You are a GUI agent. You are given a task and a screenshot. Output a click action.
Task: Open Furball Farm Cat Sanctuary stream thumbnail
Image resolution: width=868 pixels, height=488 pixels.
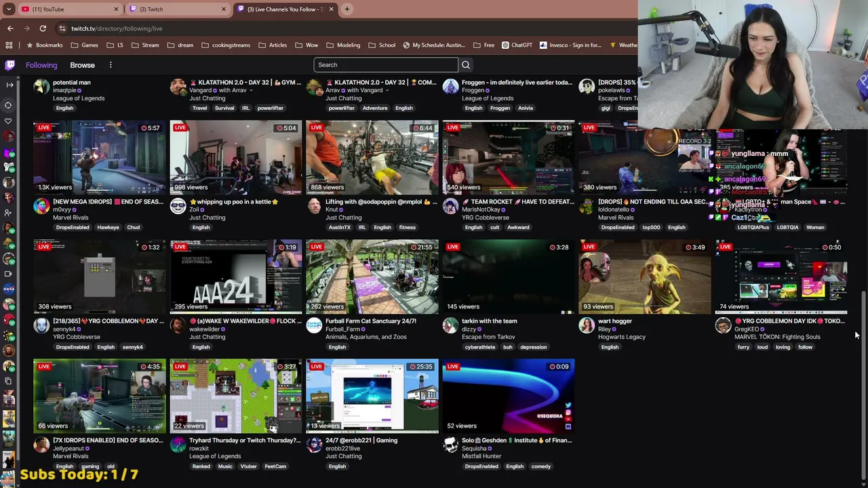(372, 278)
